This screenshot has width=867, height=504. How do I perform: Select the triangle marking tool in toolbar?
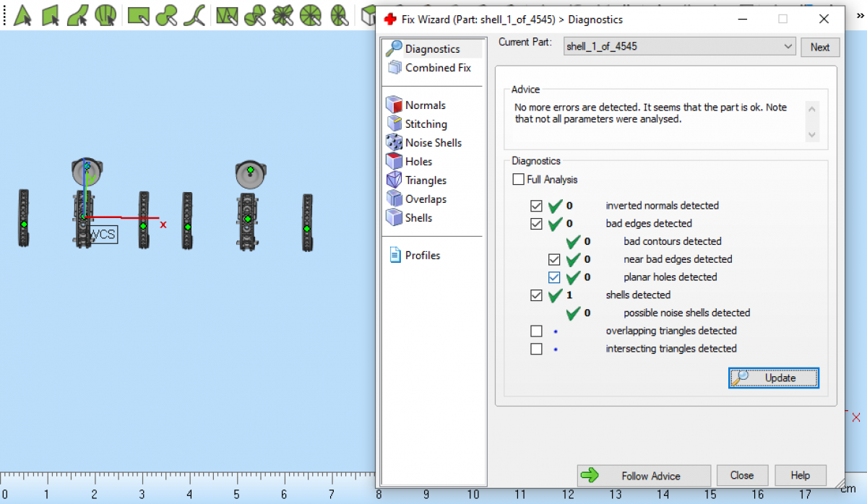click(22, 14)
